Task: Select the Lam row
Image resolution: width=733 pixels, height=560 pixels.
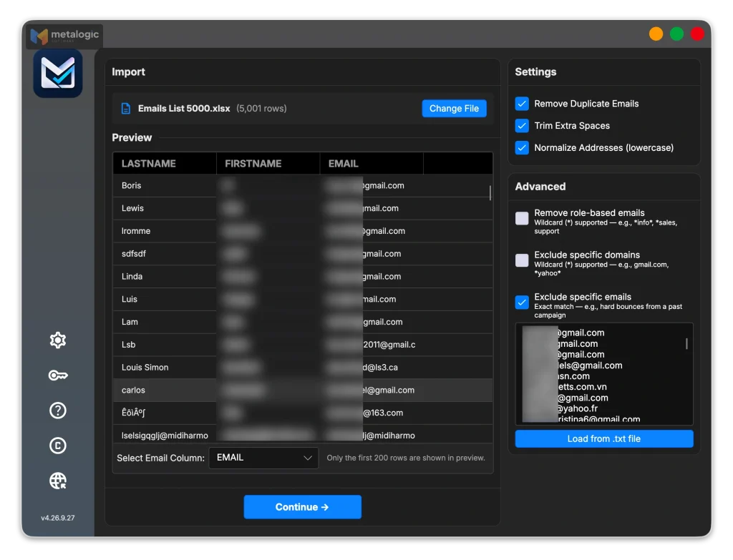Action: (x=303, y=322)
